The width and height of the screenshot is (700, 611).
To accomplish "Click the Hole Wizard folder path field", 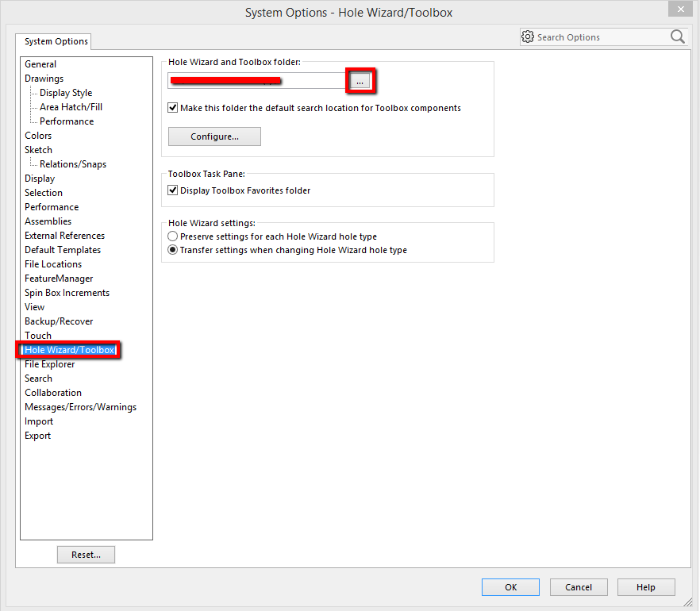I will coord(256,81).
